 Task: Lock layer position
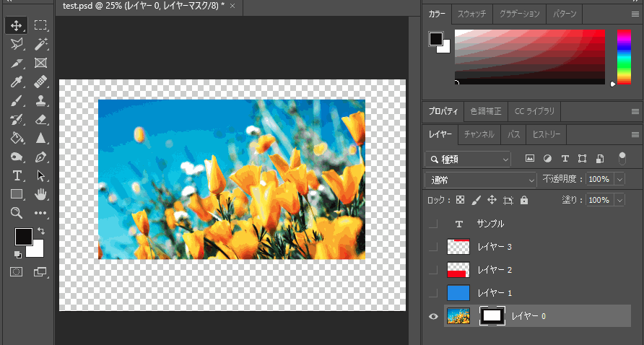(x=492, y=200)
